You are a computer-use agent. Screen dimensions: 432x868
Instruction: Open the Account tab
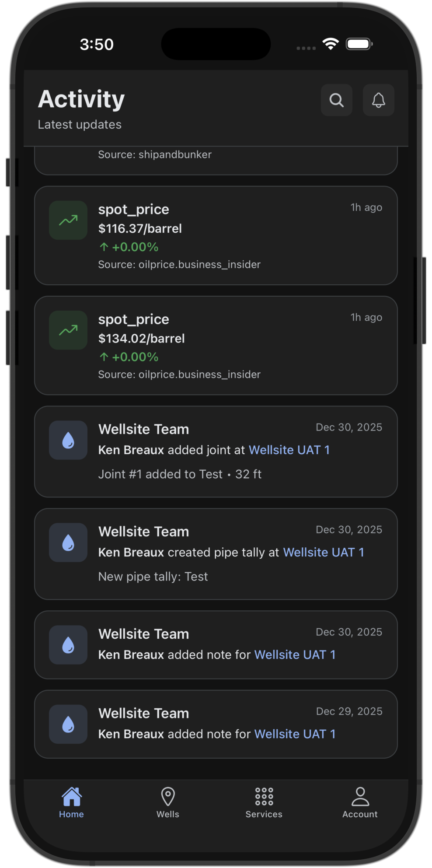[x=360, y=802]
